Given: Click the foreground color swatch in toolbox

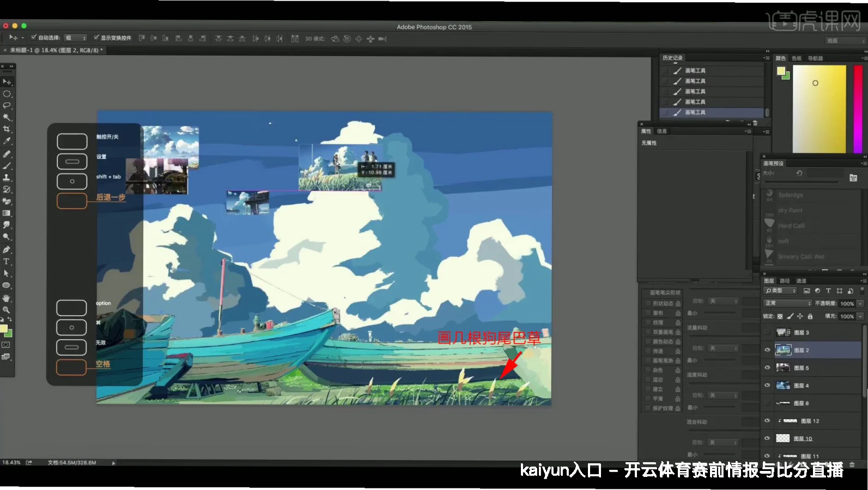Looking at the screenshot, I should 4,329.
